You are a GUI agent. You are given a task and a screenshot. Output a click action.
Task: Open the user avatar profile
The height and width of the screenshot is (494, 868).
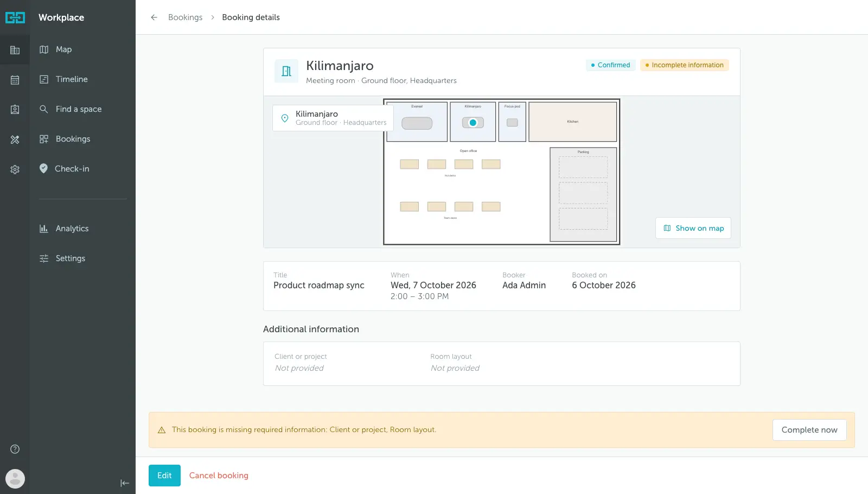coord(15,479)
